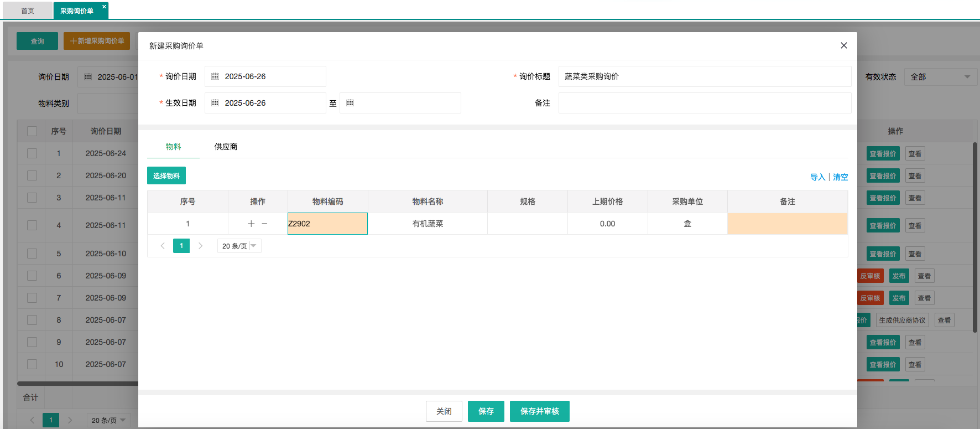
Task: Go to next page arrow in material table
Action: pos(200,246)
